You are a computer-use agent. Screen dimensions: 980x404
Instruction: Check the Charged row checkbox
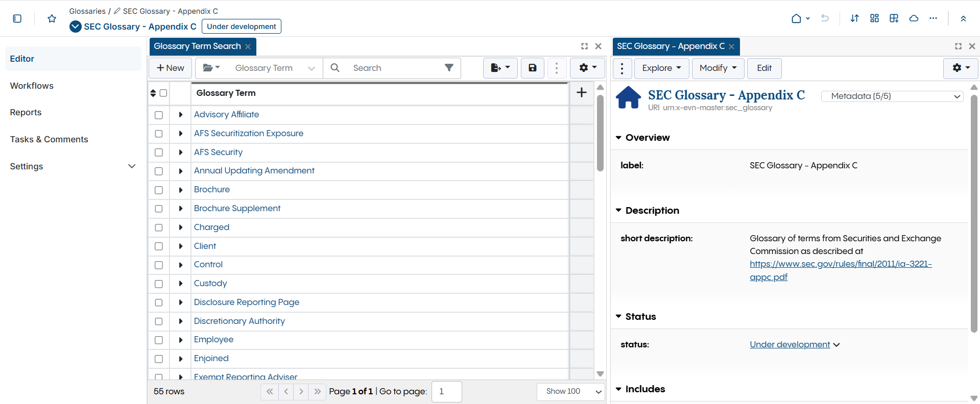click(159, 228)
